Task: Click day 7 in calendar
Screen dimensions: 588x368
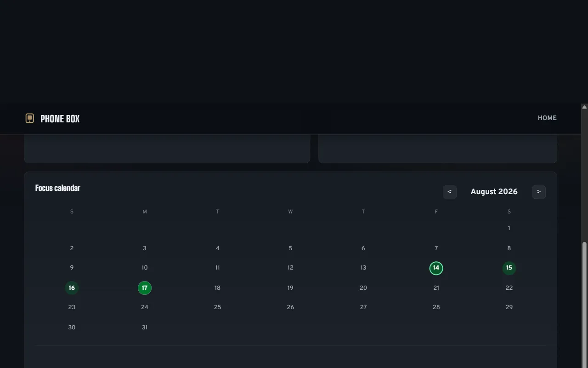Action: [436, 248]
